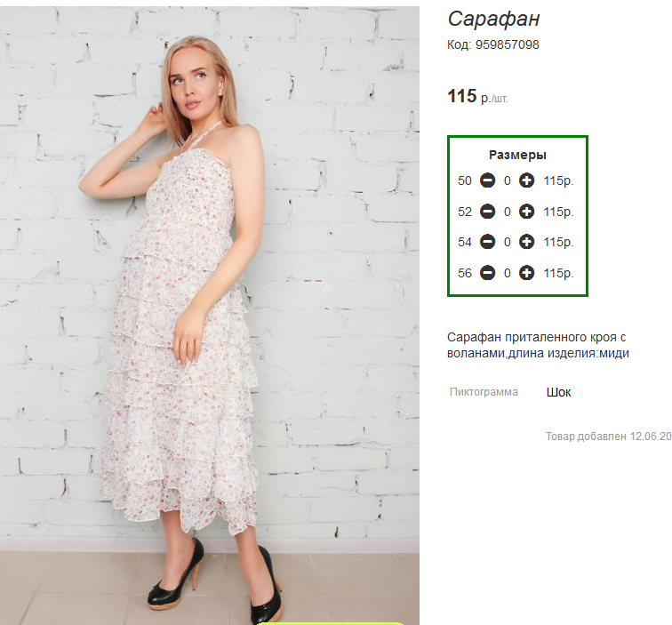
Task: Click the "Размеры" heading
Action: 517,155
